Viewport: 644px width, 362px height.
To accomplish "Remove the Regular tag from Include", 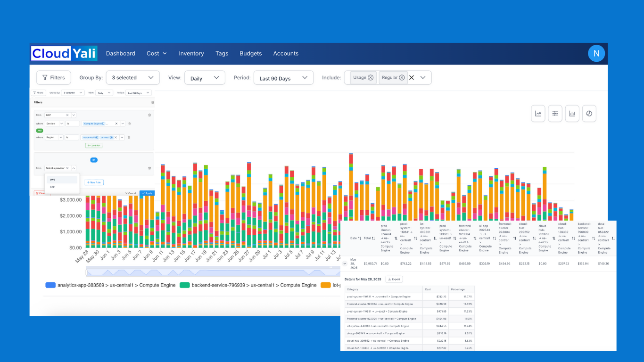I will pyautogui.click(x=402, y=78).
